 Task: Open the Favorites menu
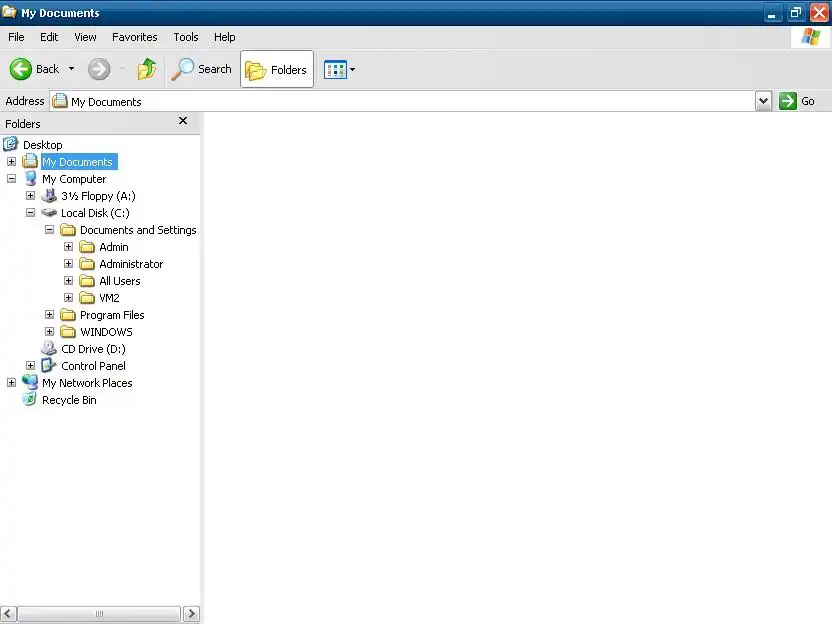coord(134,37)
